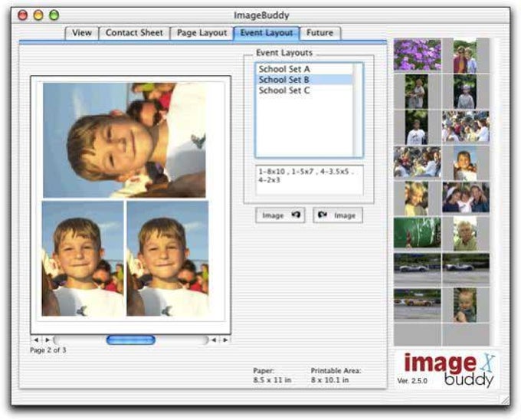Select left silver car thumbnail
521x420 pixels.
[418, 267]
